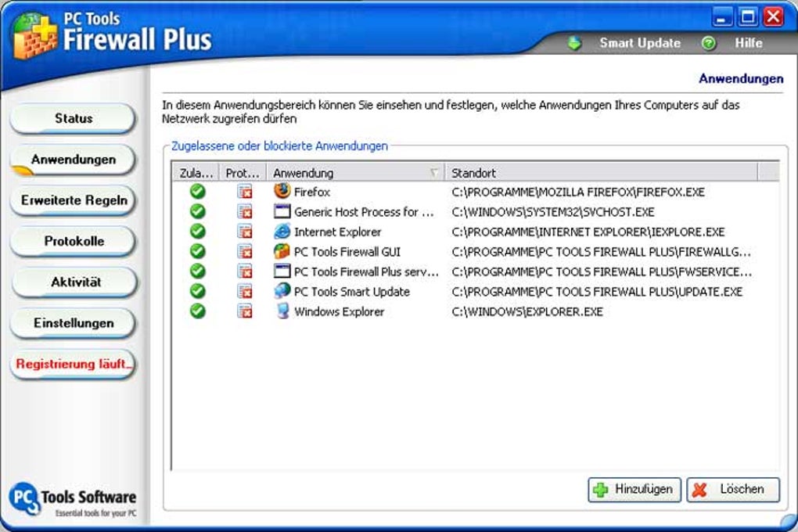Open the Aktivität section
The image size is (798, 532).
pos(75,282)
